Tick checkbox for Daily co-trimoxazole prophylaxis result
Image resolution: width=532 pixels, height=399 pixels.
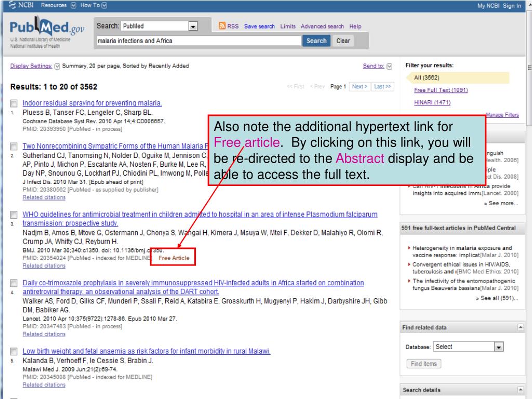14,283
